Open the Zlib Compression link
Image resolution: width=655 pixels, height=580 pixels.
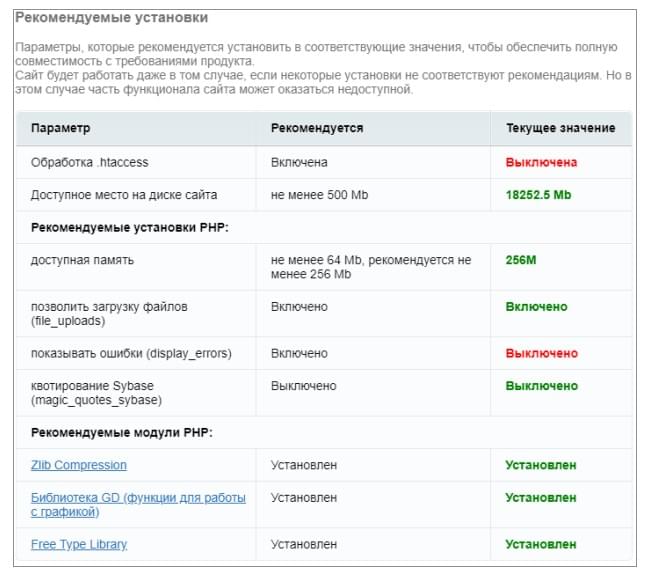click(79, 465)
